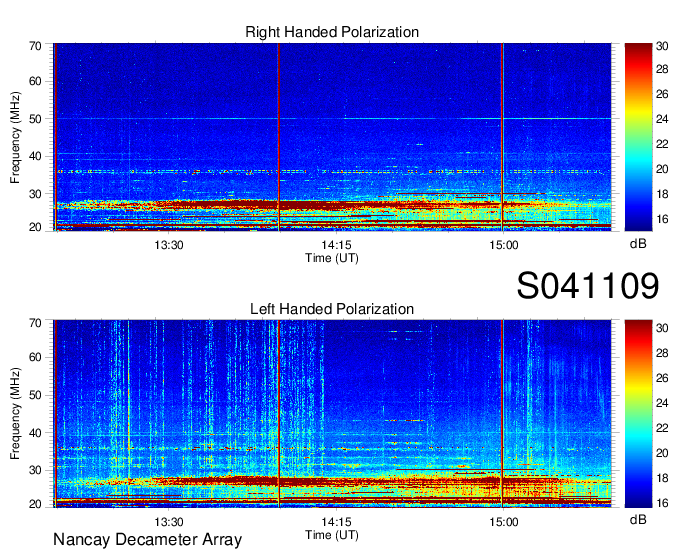Image resolution: width=680 pixels, height=552 pixels.
Task: Click the 16 tick on the Right Handed color bar
Action: tap(662, 219)
